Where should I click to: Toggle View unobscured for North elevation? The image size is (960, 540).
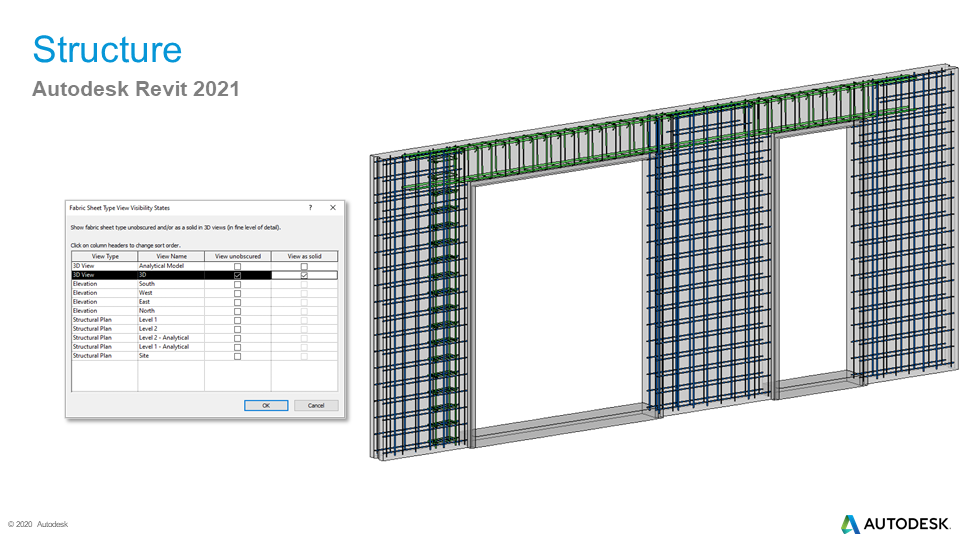237,311
